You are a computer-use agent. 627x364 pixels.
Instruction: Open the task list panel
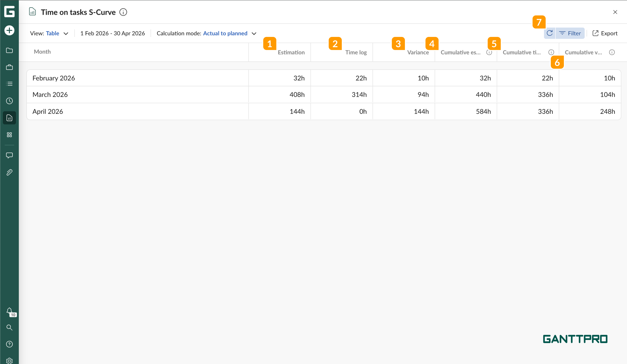click(x=9, y=84)
